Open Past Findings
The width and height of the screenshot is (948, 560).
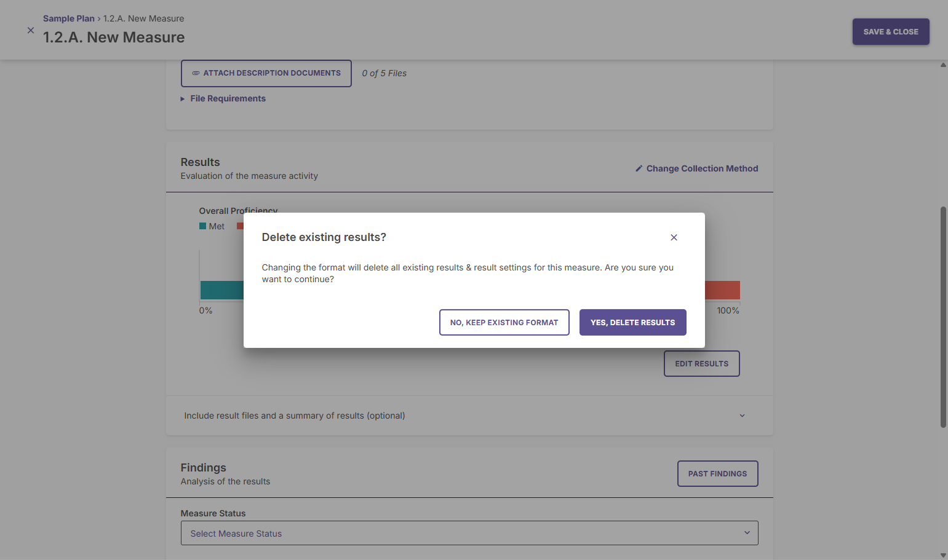point(717,473)
